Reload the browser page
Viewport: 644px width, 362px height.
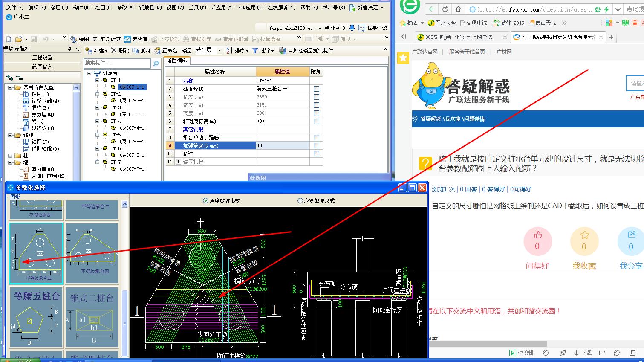coord(445,9)
